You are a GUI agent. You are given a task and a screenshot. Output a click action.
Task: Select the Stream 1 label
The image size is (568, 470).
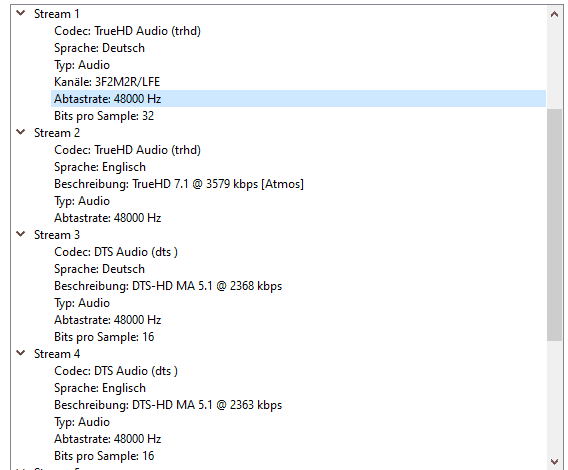point(57,14)
